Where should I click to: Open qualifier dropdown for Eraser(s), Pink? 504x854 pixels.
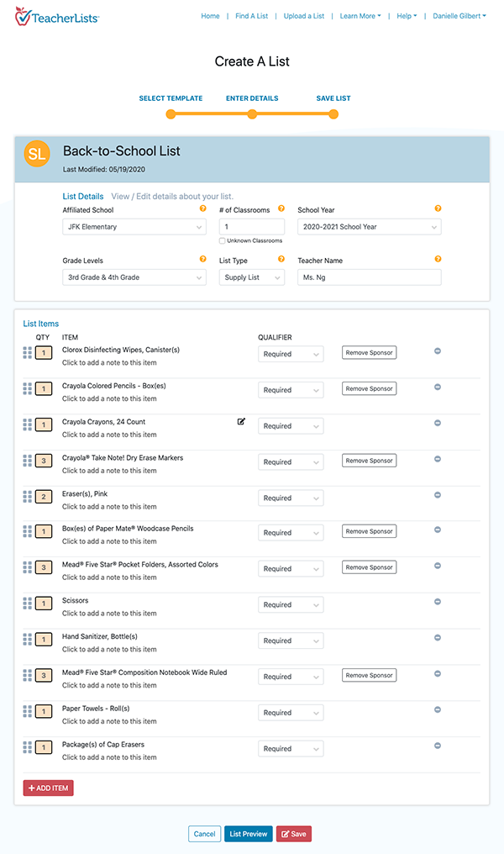click(291, 498)
